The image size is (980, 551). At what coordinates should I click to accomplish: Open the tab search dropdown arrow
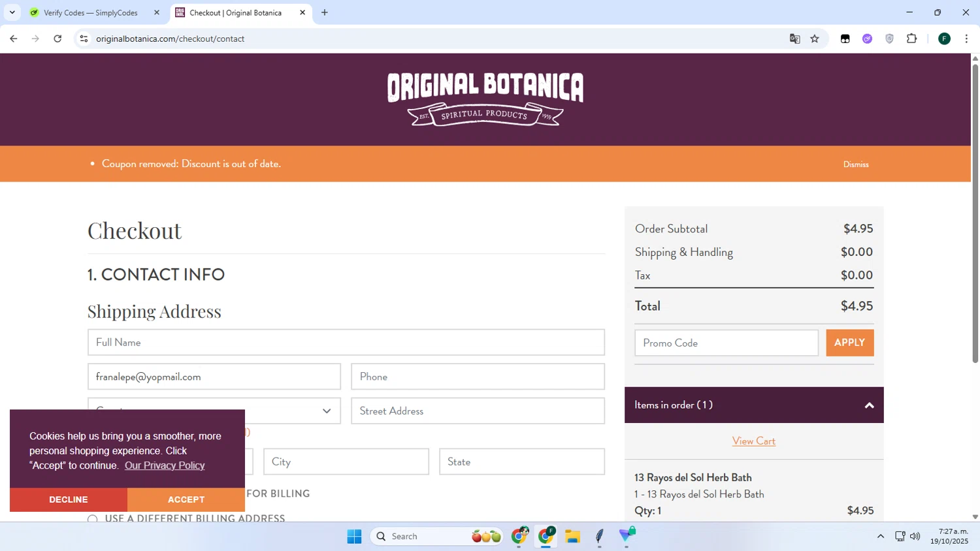click(x=12, y=12)
